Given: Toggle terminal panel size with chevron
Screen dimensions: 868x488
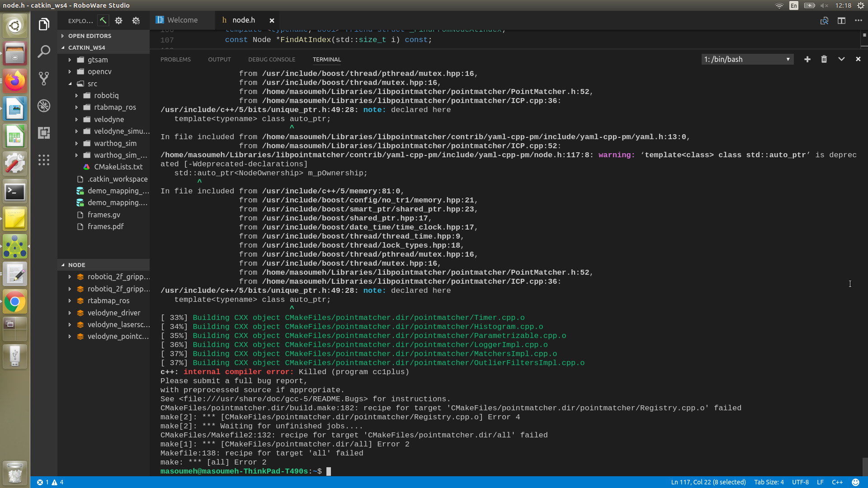Looking at the screenshot, I should pos(841,59).
